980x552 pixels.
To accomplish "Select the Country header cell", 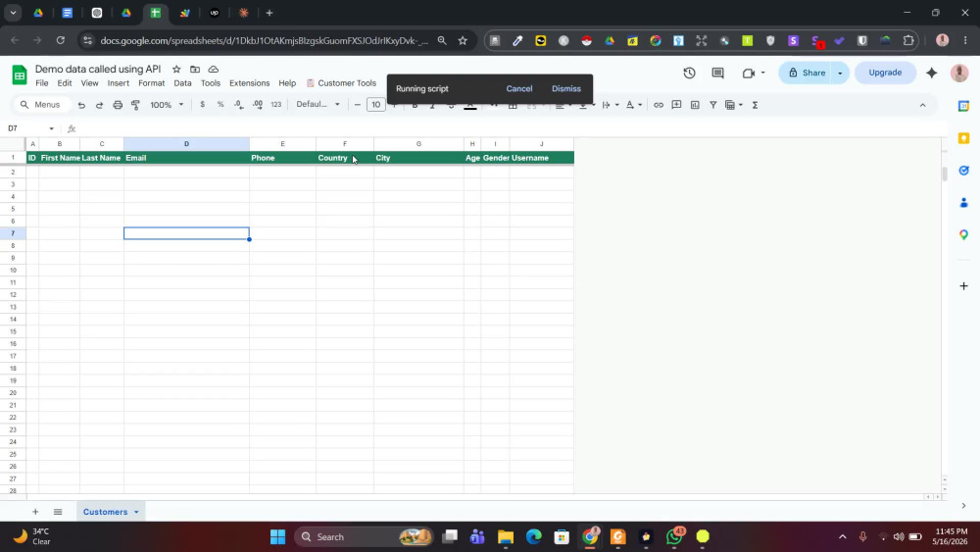I will tap(344, 158).
